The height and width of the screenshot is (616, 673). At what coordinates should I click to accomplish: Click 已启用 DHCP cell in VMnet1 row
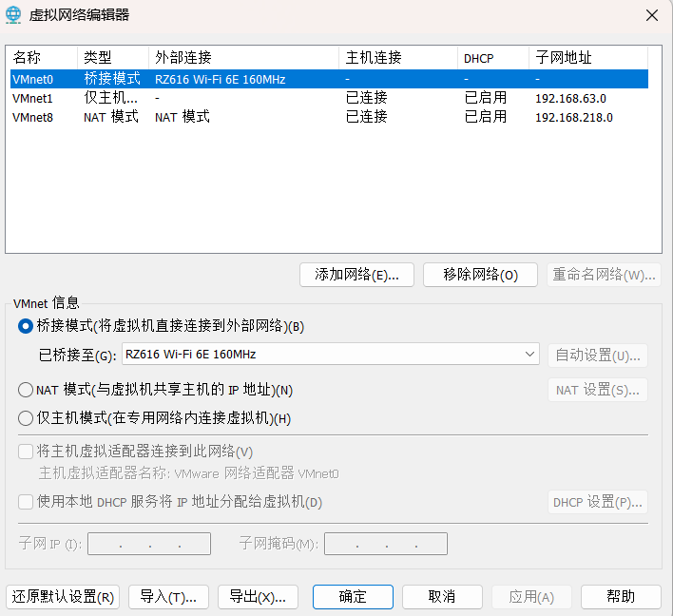[x=486, y=98]
